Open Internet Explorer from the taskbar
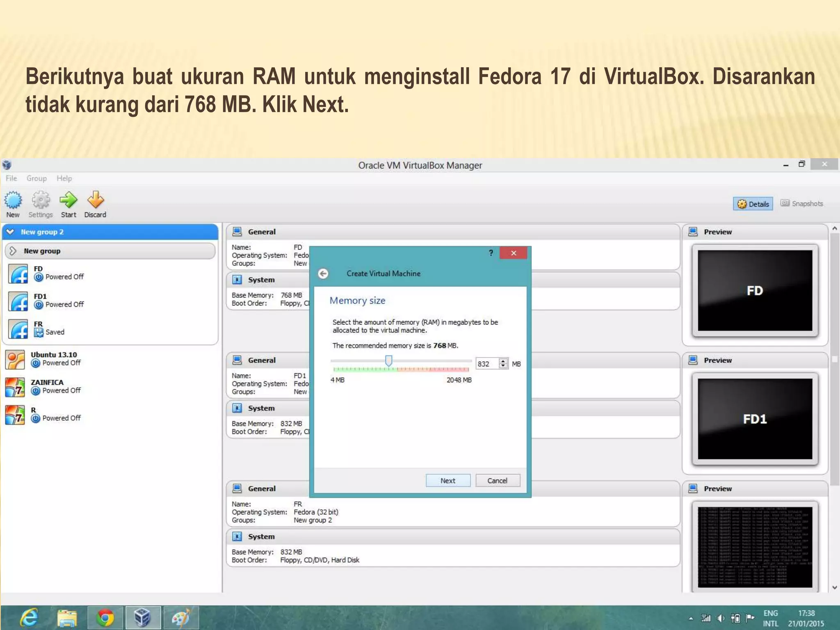 30,618
